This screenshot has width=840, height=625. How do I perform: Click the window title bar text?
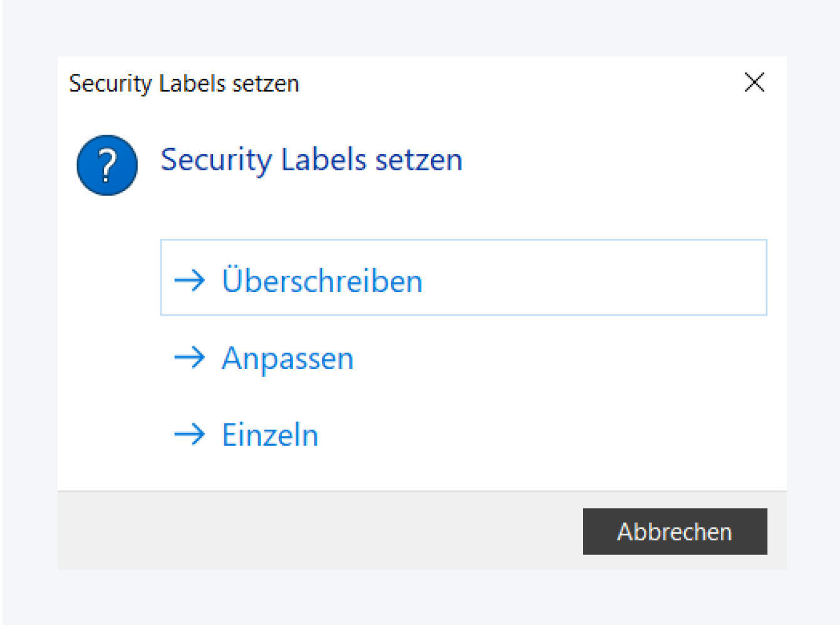click(184, 83)
